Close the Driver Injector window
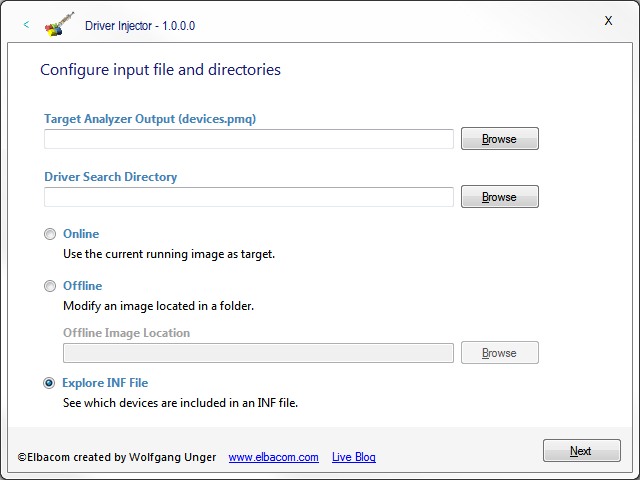Image resolution: width=640 pixels, height=480 pixels. 608,21
